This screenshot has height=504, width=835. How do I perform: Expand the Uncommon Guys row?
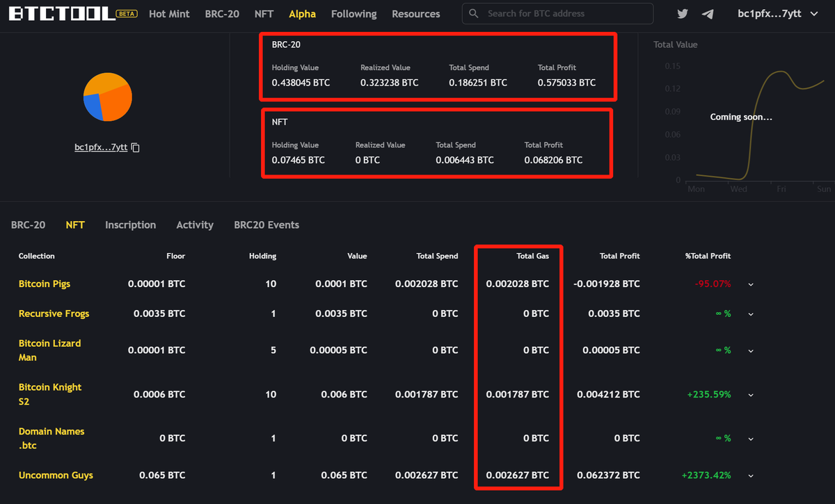751,476
